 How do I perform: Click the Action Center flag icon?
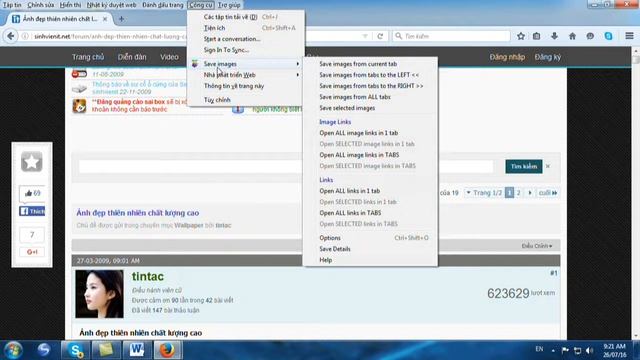[565, 350]
